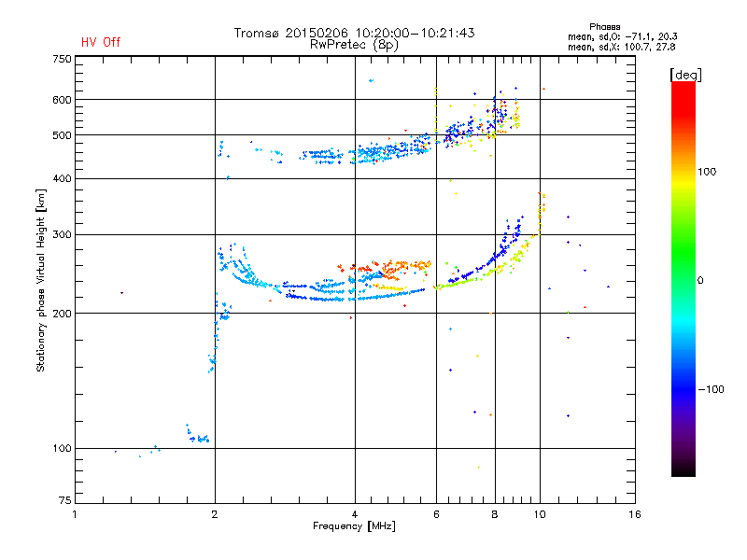This screenshot has width=747, height=560.
Task: Click the 'RwPretec (8p)' subtitle
Action: 354,45
